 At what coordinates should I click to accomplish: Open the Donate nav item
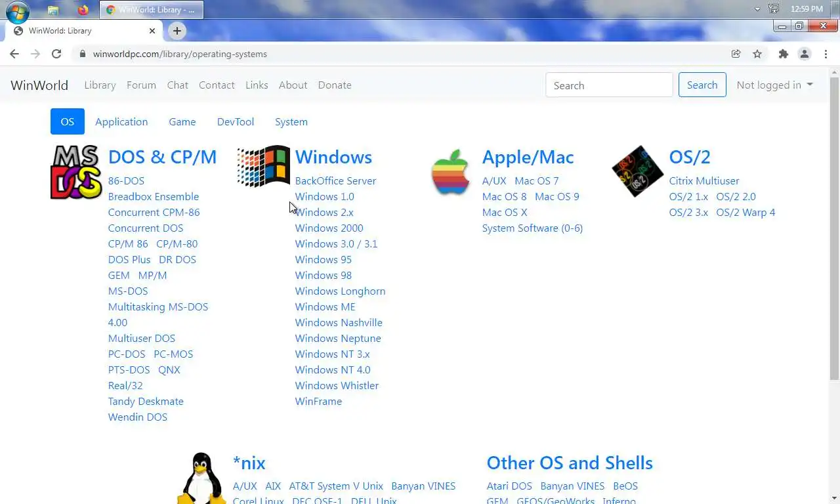335,85
